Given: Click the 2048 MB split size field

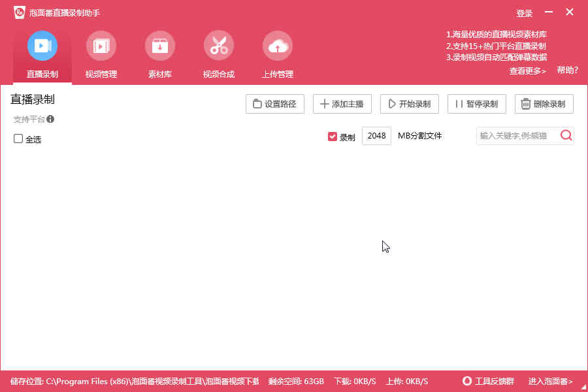Looking at the screenshot, I should point(376,136).
